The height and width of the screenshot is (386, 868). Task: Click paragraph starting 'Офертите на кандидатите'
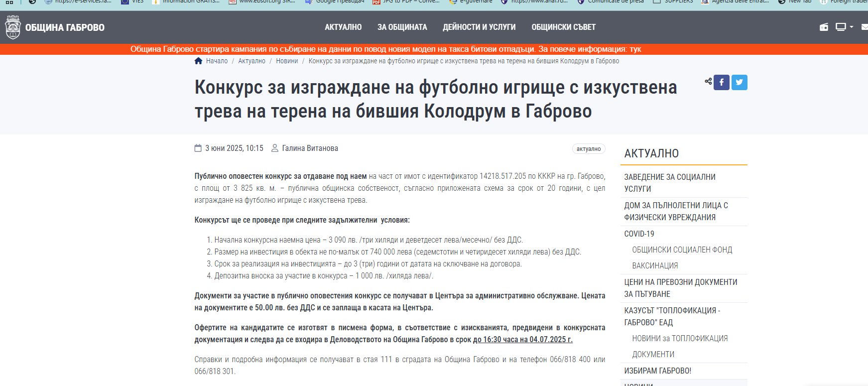click(400, 334)
